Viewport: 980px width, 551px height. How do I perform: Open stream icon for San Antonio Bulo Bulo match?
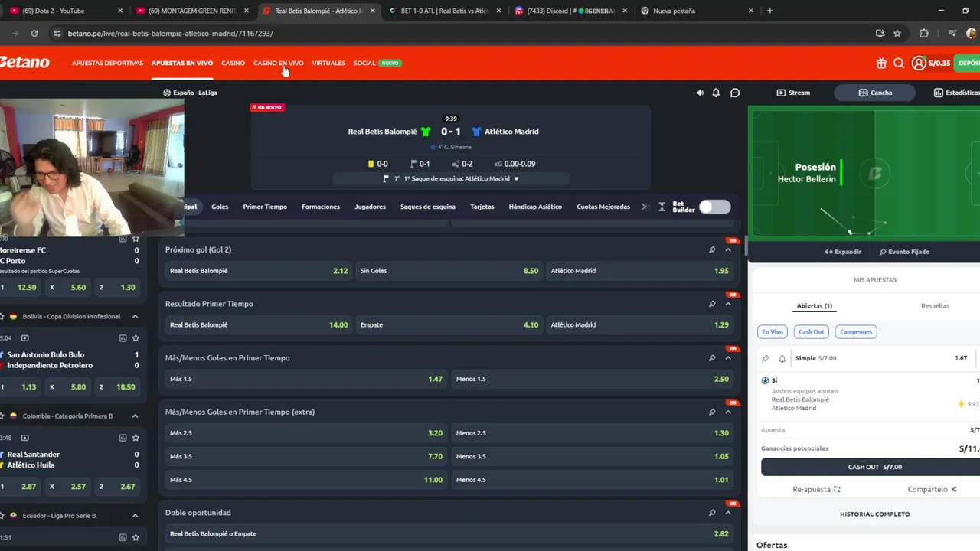point(24,338)
